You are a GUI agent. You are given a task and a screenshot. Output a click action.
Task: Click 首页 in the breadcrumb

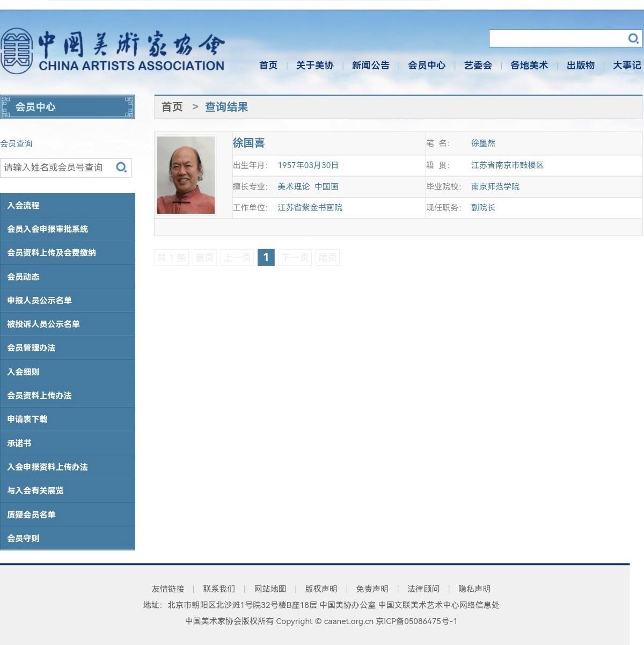(172, 107)
